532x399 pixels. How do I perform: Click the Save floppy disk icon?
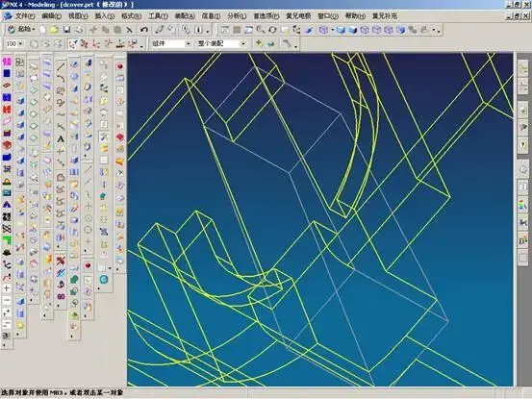click(x=66, y=30)
